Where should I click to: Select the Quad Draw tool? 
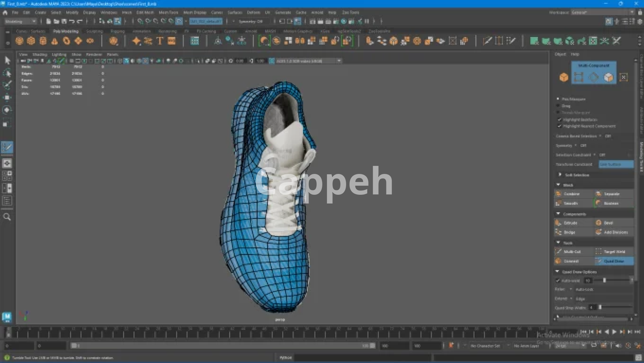point(614,261)
